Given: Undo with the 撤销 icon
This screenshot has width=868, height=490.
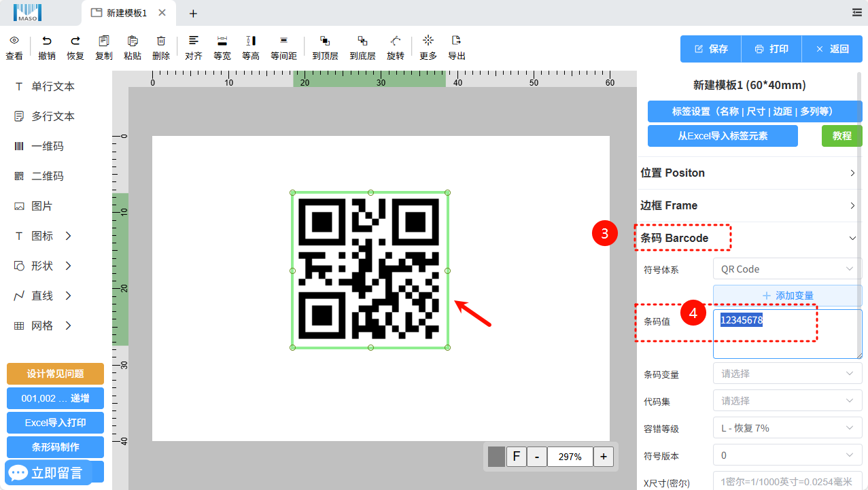Looking at the screenshot, I should [x=47, y=41].
